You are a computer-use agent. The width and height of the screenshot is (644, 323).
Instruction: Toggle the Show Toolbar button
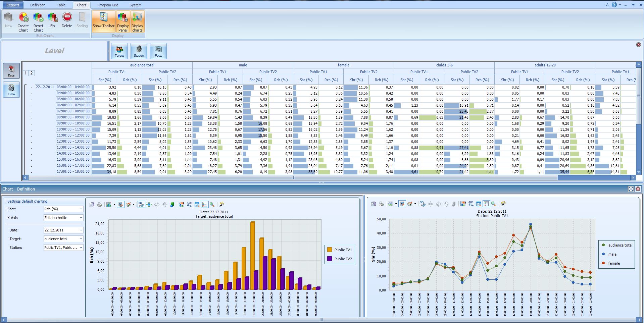pyautogui.click(x=104, y=21)
